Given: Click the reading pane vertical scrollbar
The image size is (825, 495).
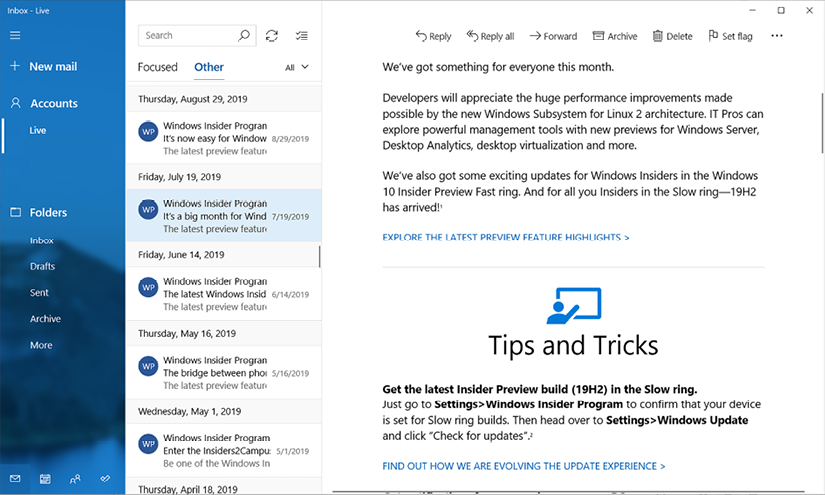Looking at the screenshot, I should click(822, 122).
